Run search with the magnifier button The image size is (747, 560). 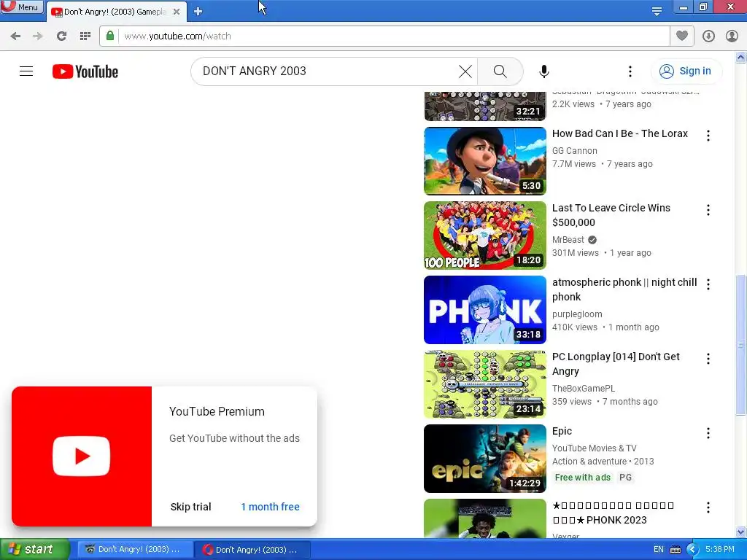[500, 71]
